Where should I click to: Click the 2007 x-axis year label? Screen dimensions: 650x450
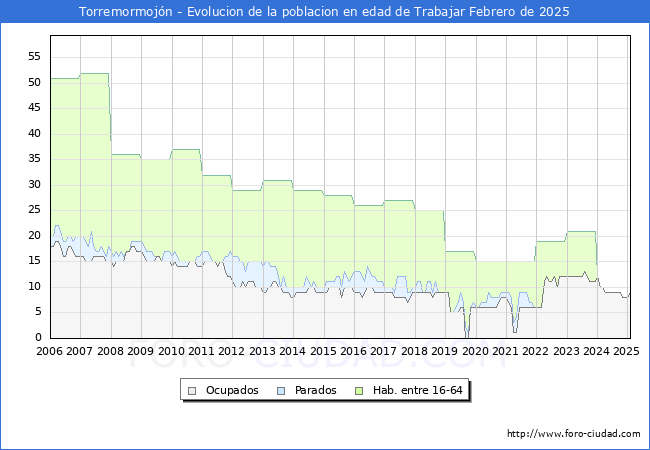80,351
